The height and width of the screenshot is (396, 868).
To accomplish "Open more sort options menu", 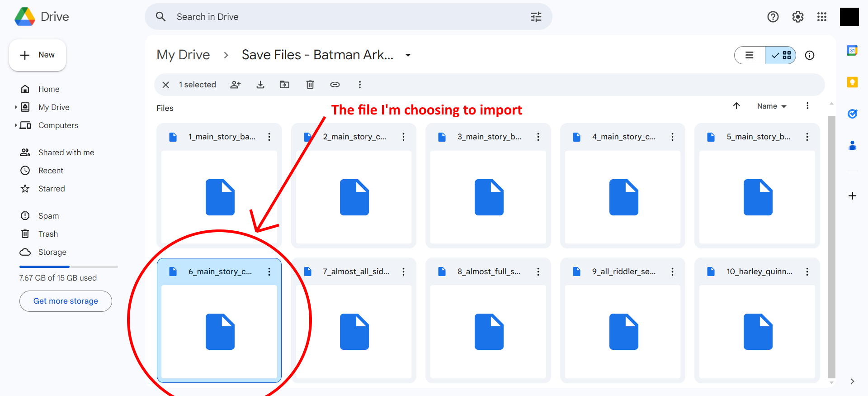I will point(807,106).
